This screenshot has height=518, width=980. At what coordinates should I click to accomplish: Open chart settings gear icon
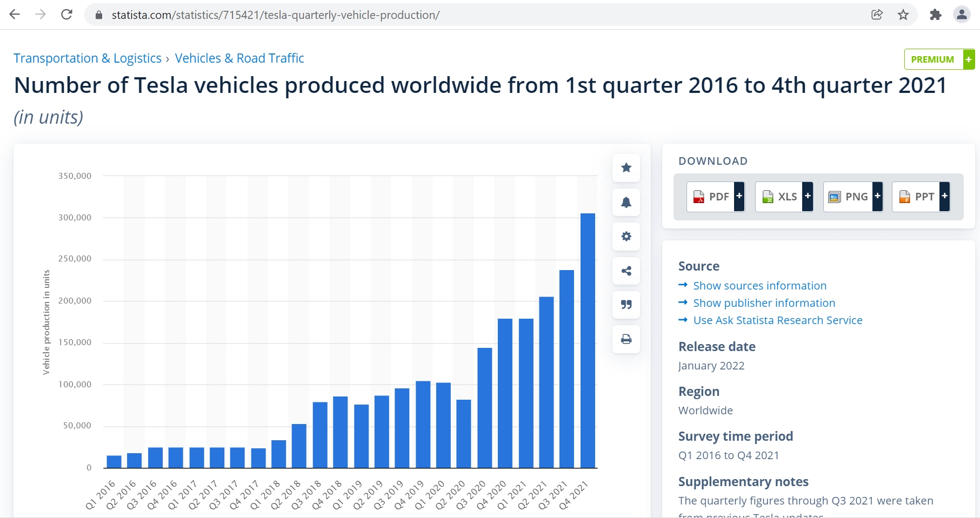pyautogui.click(x=626, y=237)
